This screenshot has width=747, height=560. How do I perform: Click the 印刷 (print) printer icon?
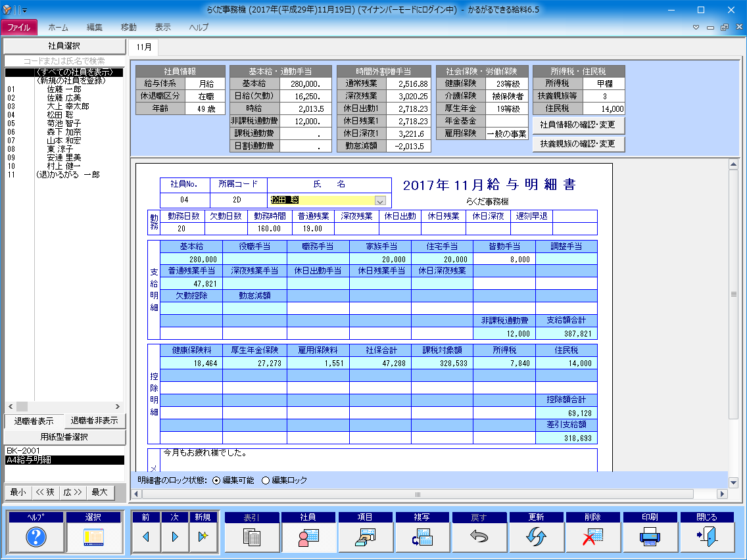(x=650, y=537)
